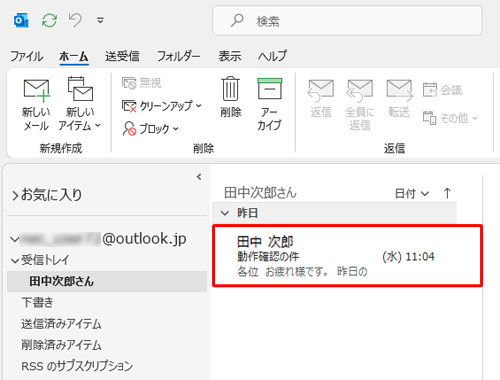Collapse the 受信トレイ inbox folder
The width and height of the screenshot is (500, 380).
coord(15,261)
